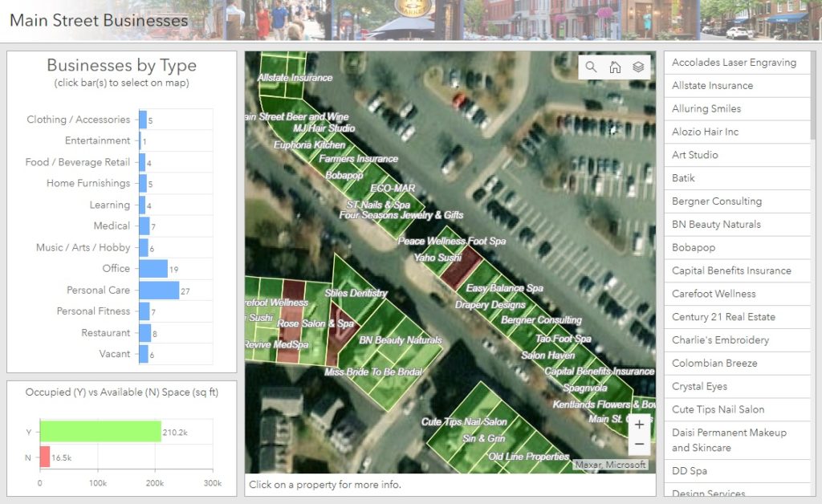Click Old Line Properties map label
This screenshot has height=504, width=822.
click(x=528, y=457)
